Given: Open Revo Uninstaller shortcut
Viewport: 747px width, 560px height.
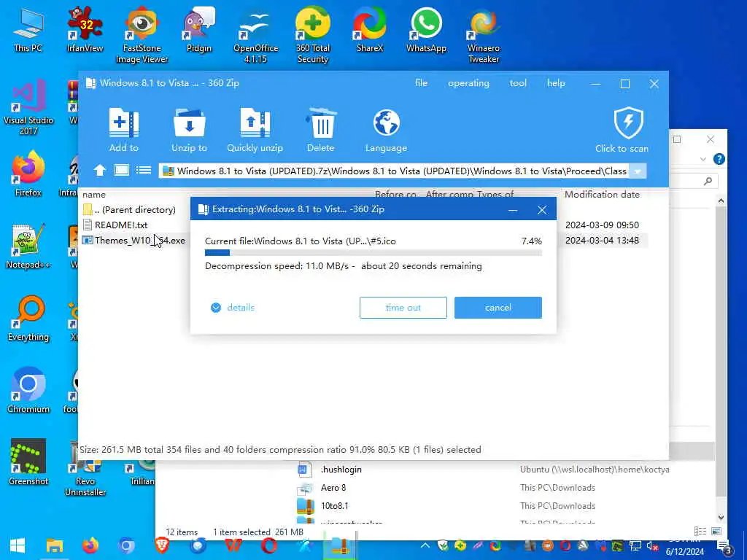Looking at the screenshot, I should (85, 469).
